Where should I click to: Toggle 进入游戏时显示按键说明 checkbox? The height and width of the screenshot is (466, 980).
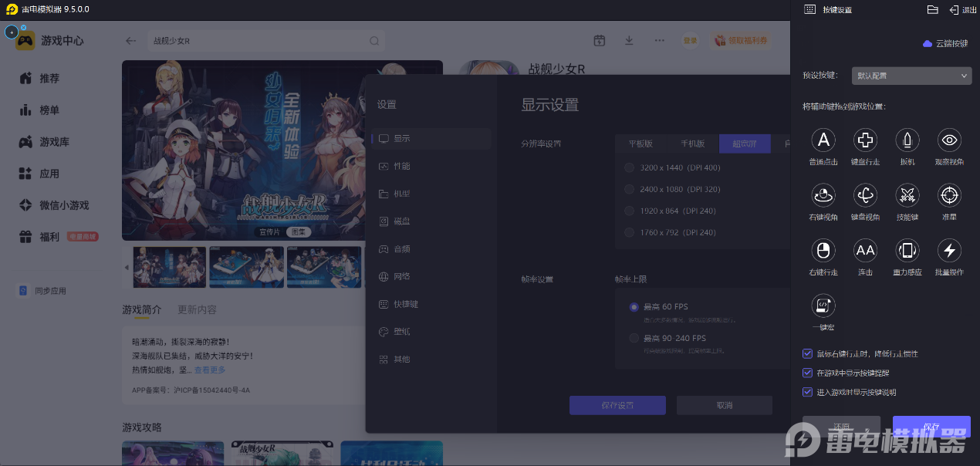click(808, 392)
